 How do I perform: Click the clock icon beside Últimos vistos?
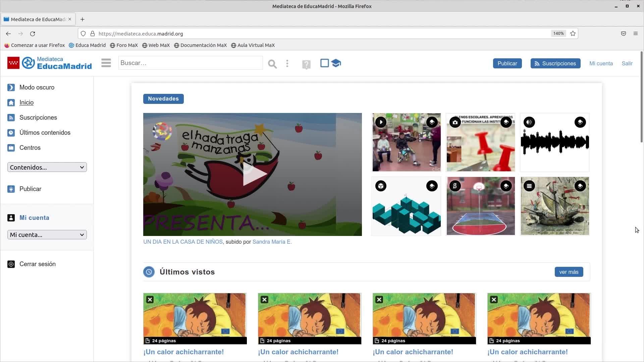point(149,272)
